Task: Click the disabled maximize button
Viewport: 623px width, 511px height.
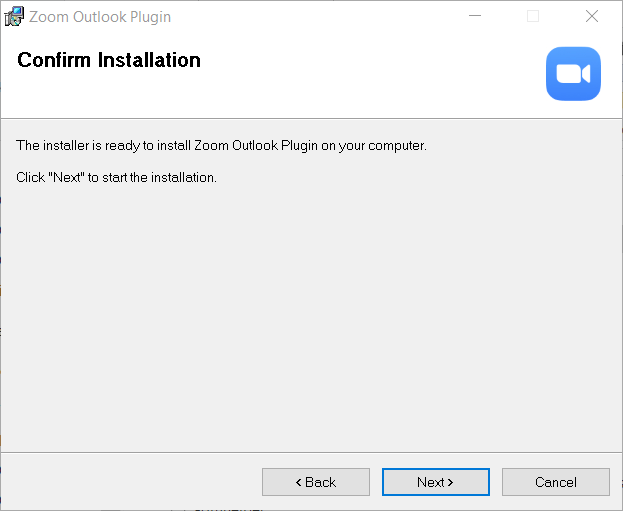Action: (x=533, y=16)
